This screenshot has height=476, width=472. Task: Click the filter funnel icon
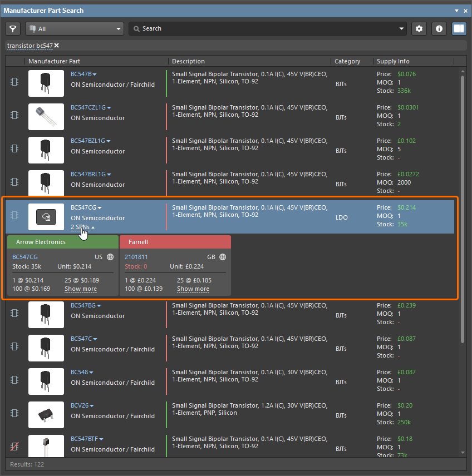click(13, 28)
